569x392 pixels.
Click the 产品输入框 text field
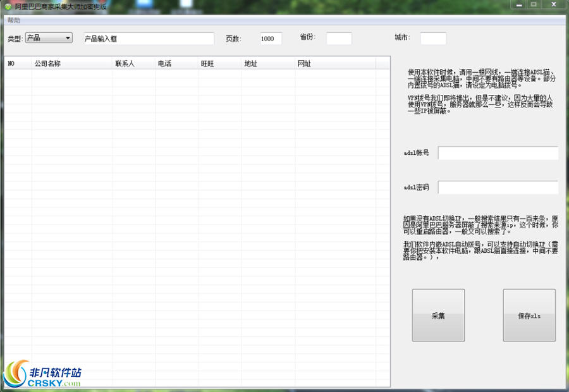point(149,39)
